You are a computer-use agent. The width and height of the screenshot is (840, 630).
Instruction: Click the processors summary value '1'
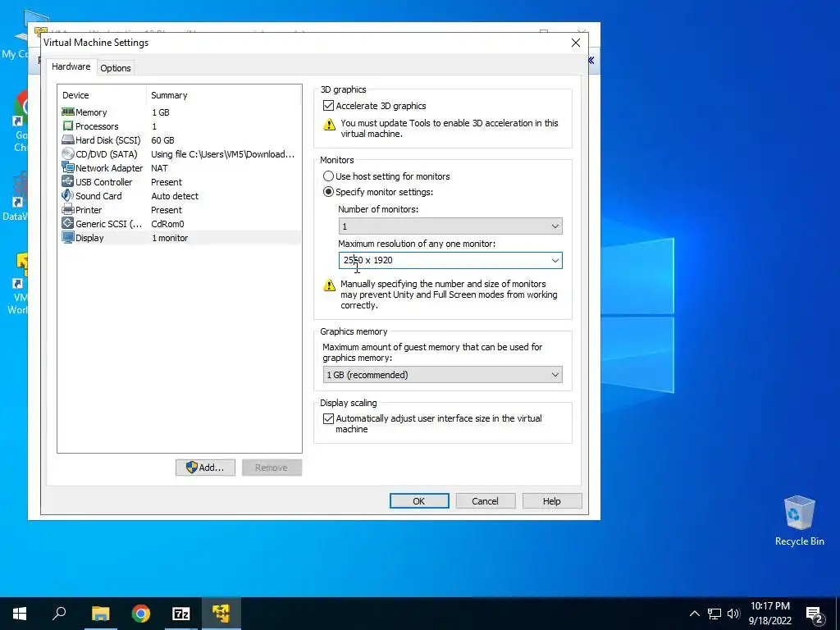click(154, 126)
